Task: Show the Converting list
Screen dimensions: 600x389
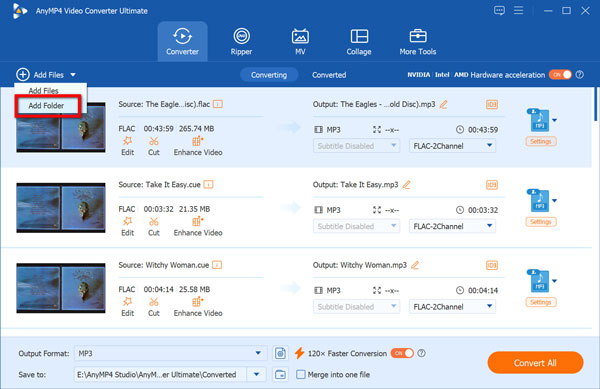Action: pyautogui.click(x=269, y=75)
